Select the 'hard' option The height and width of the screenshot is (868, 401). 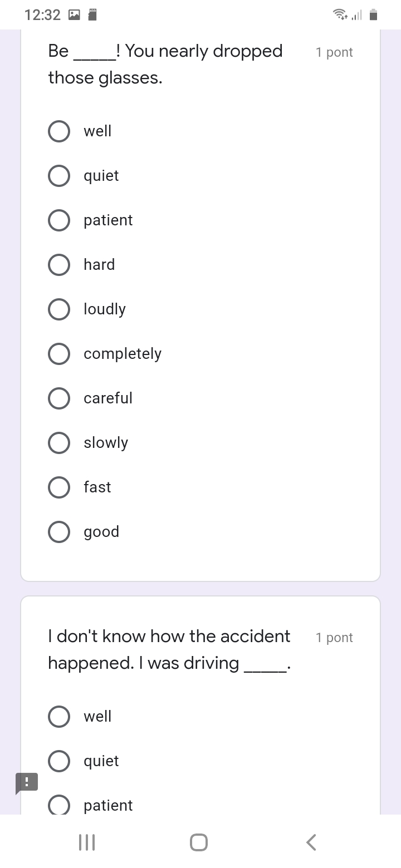click(x=59, y=265)
